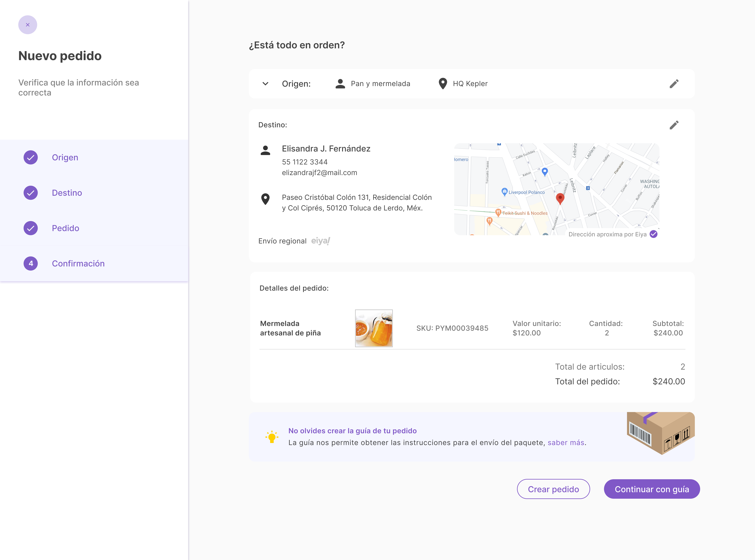Click the eiya logo next to Envío regional
This screenshot has width=755, height=560.
[x=321, y=241]
